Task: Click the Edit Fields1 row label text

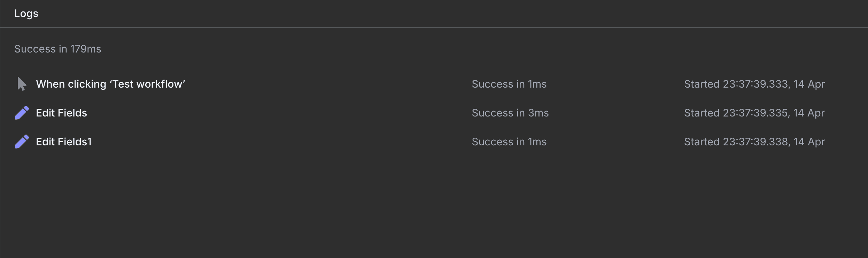Action: coord(64,142)
